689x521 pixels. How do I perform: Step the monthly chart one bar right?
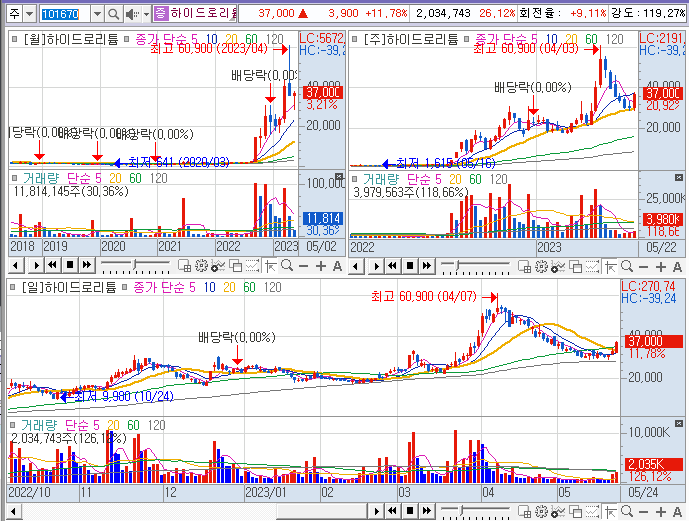tap(36, 265)
